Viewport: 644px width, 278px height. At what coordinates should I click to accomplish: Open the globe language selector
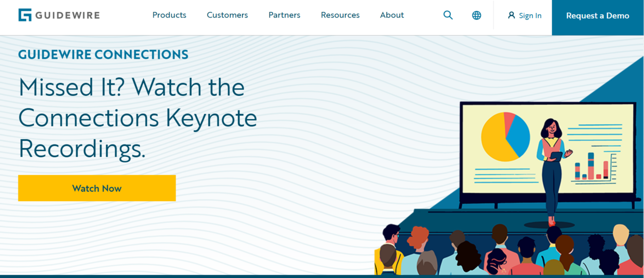click(477, 15)
